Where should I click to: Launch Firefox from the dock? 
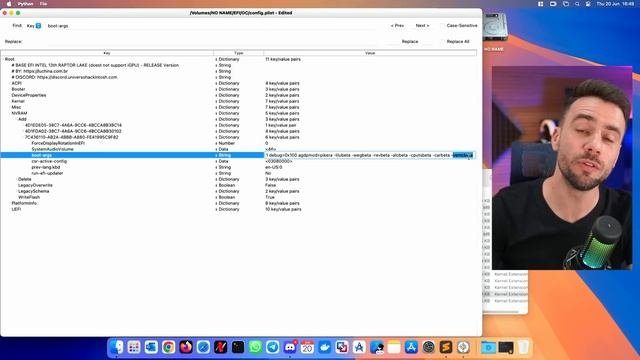(186, 347)
